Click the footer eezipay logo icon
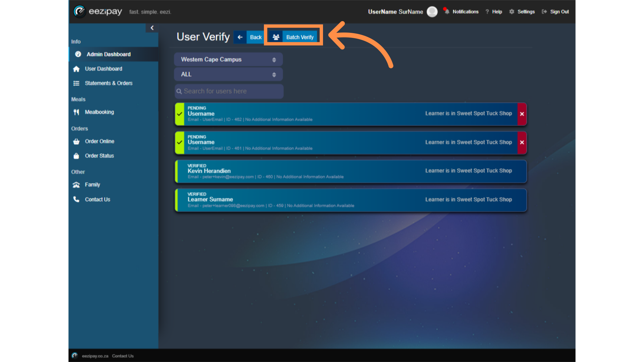Viewport: 644px width, 362px height. tap(75, 356)
